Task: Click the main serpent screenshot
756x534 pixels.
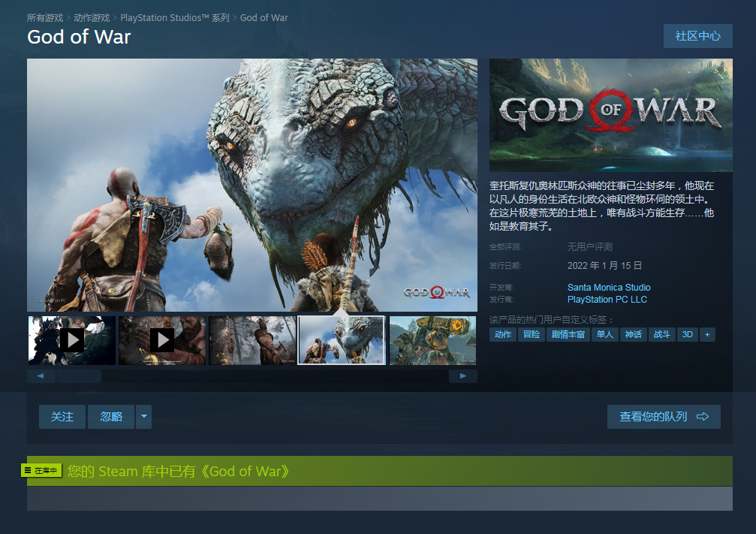Action: tap(252, 186)
